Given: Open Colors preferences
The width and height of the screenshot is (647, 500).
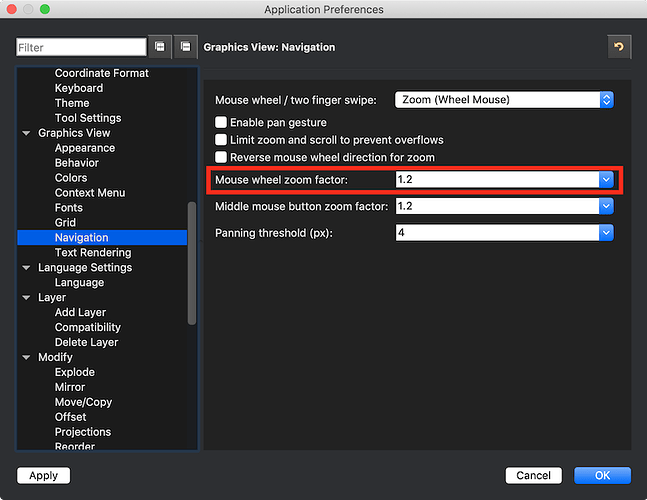Looking at the screenshot, I should point(71,178).
